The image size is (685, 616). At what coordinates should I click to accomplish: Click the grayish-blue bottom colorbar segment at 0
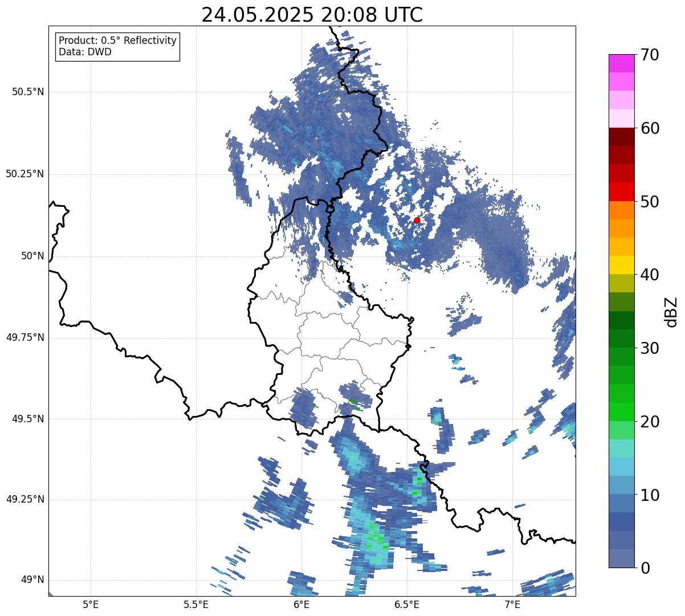[622, 558]
